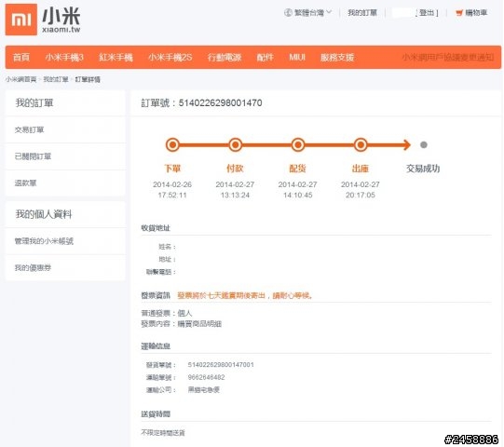Click the 運輸信息 section heading
504x447 pixels.
(x=156, y=346)
